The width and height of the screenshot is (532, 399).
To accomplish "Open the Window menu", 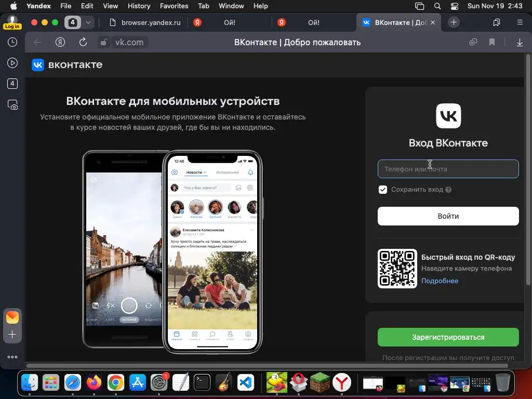I will (231, 6).
